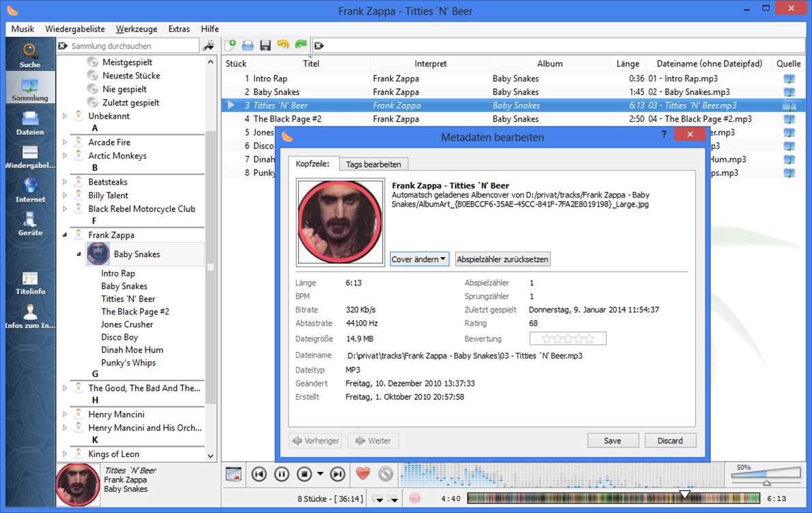Love the track with heart icon
812x513 pixels.
click(363, 473)
